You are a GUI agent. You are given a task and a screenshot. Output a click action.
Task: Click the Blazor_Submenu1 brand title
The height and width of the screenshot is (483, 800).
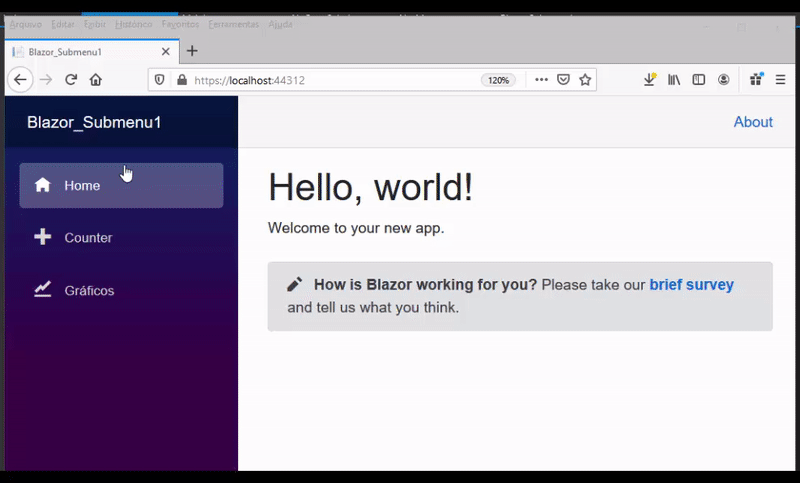click(x=94, y=122)
